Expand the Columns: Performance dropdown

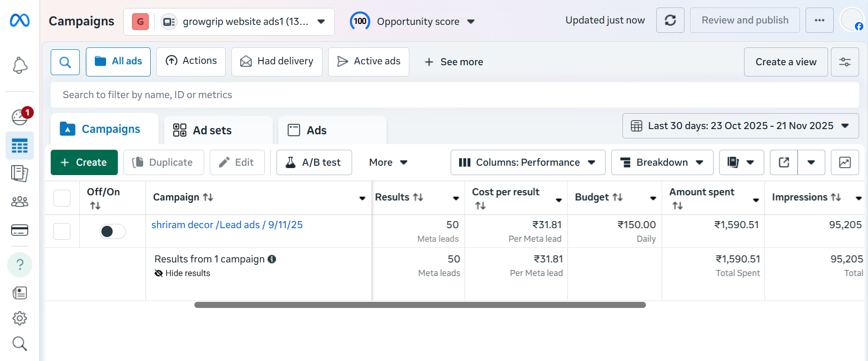[x=528, y=162]
